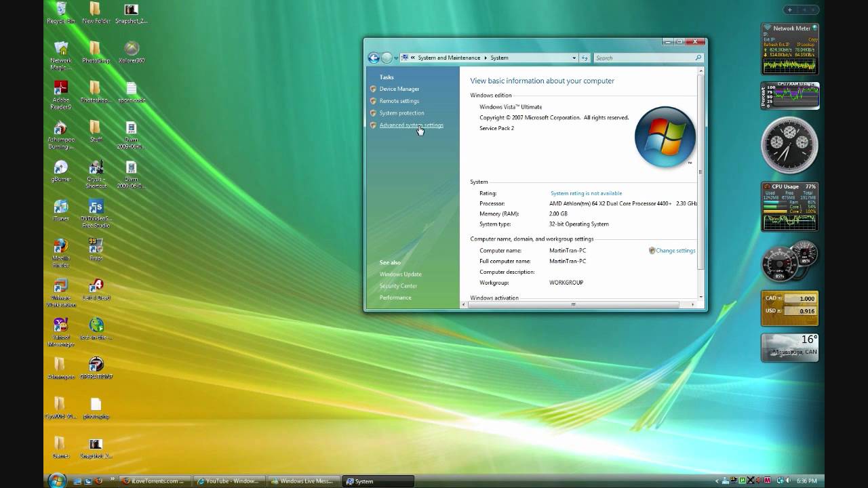
Task: Open the Stuff folder on desktop
Action: click(x=96, y=131)
